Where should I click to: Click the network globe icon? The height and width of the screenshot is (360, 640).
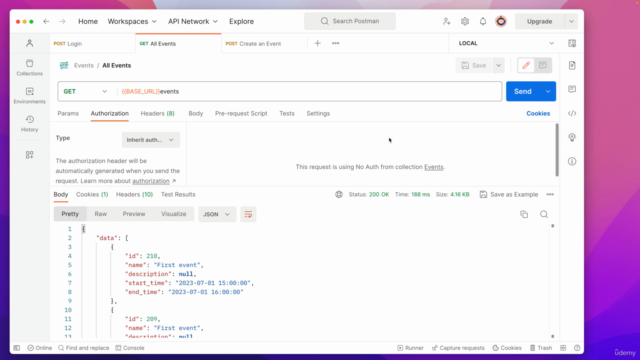339,194
